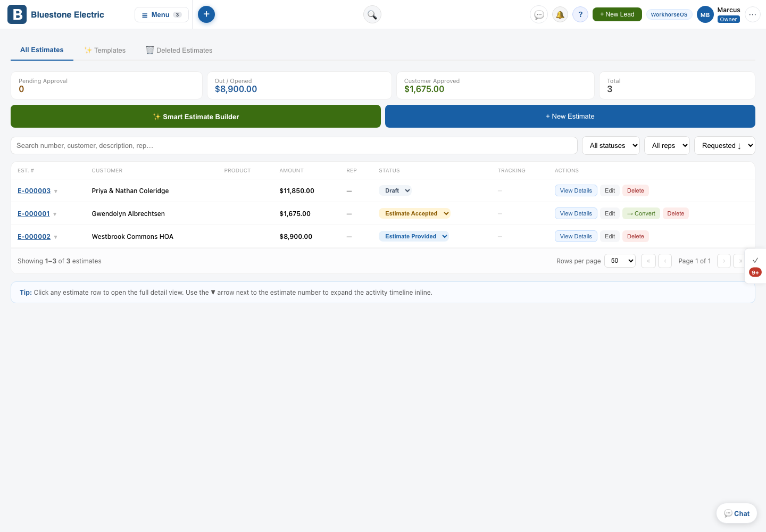The width and height of the screenshot is (766, 532).
Task: Open the Chat widget button
Action: point(737,513)
